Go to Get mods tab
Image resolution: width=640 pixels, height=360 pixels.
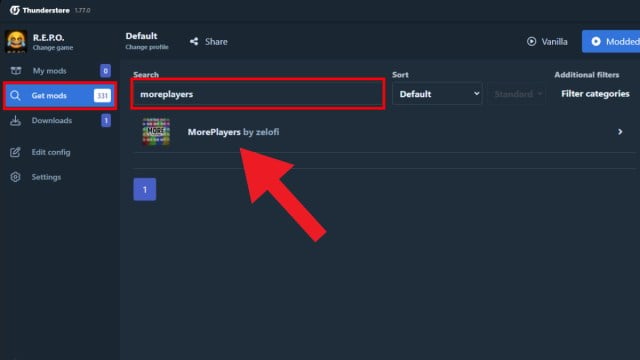60,96
